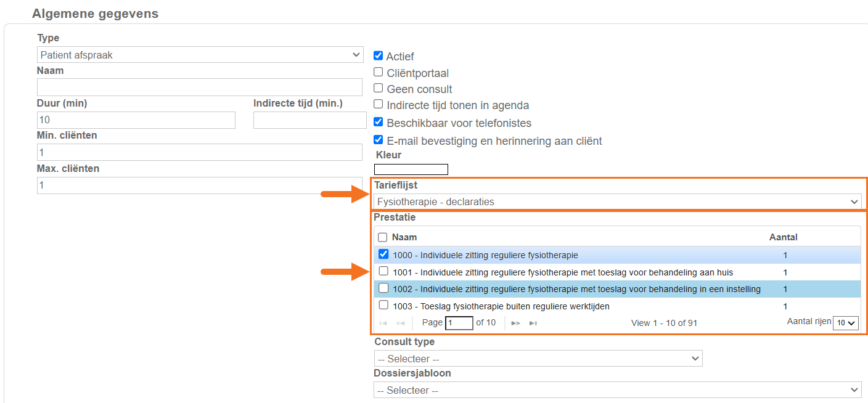Expand the Tarieflijst dropdown
This screenshot has height=403, width=868.
coord(617,201)
